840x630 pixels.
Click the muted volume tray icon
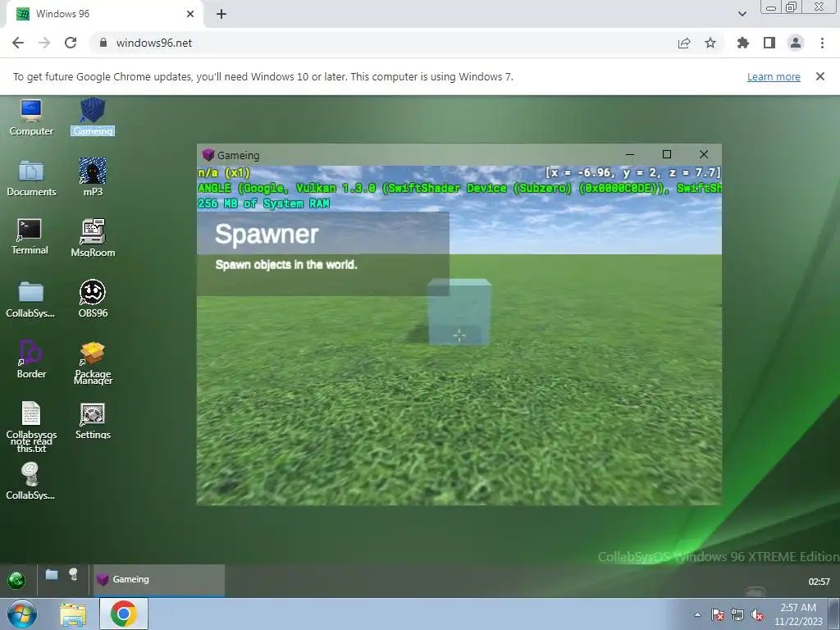tap(757, 614)
